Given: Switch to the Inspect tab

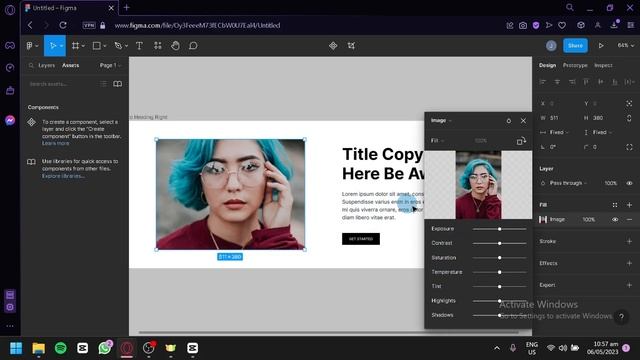Looking at the screenshot, I should (603, 65).
